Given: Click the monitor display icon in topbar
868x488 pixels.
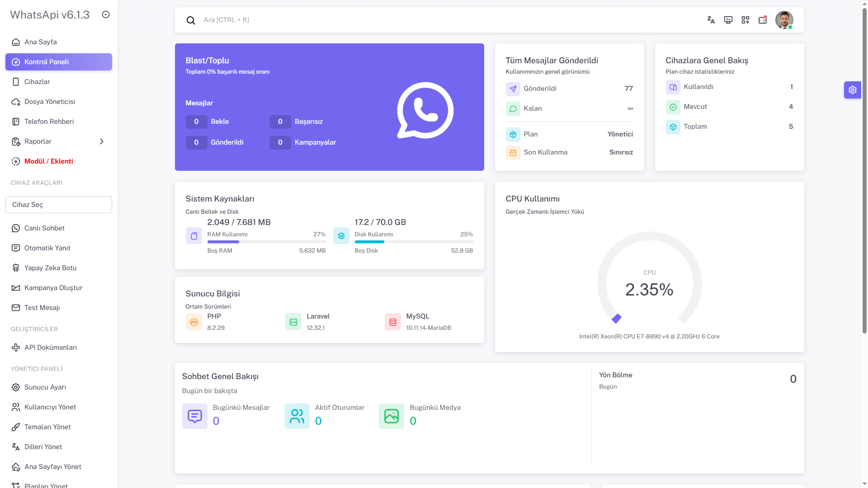Looking at the screenshot, I should pyautogui.click(x=728, y=20).
